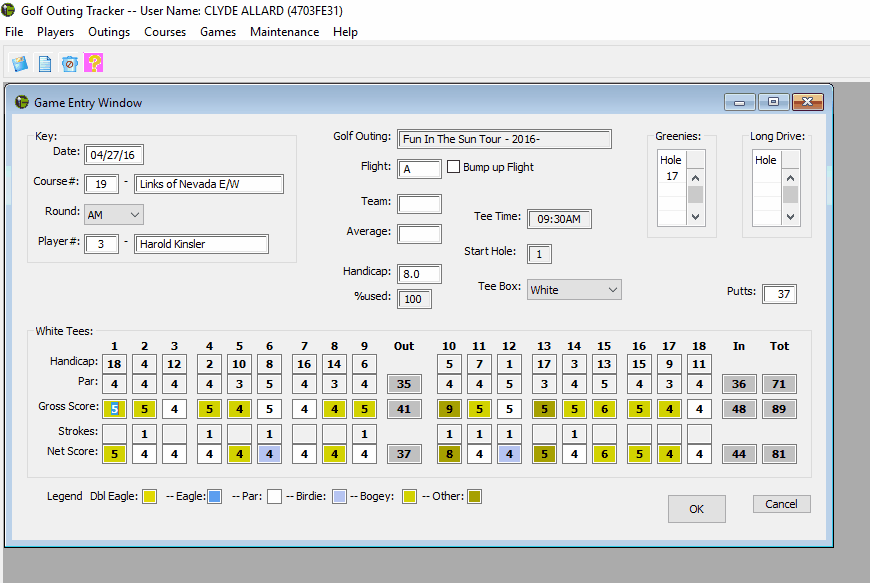Click Strokes cell for hole 14
Screen dimensions: 870x583
tap(574, 434)
